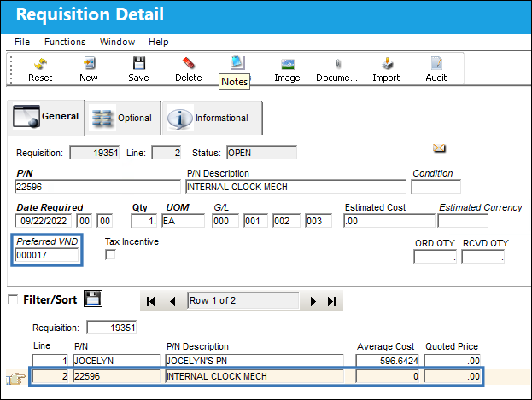Click the G/L segment 003 field
Screen dimensions: 532x400
click(319, 221)
